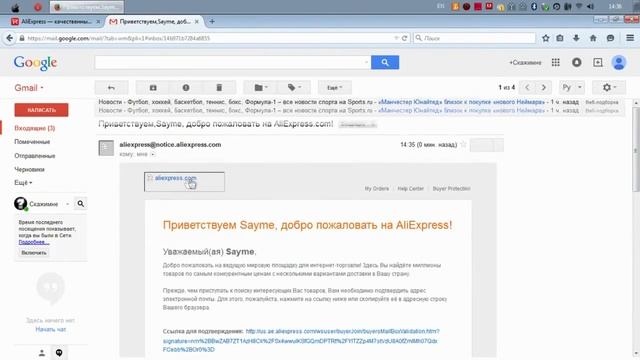Image resolution: width=640 pixels, height=360 pixels.
Task: Bookmark this page star icon
Action: [x=545, y=38]
